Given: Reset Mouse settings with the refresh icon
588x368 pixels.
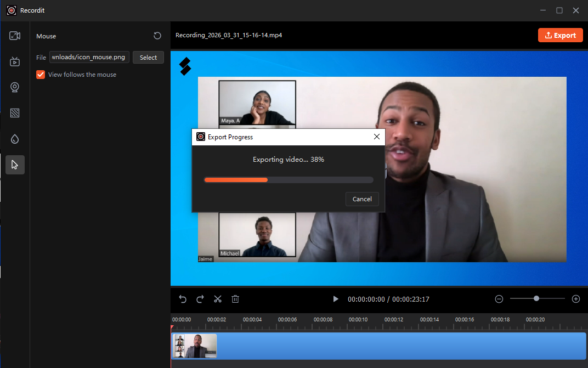Looking at the screenshot, I should pos(157,36).
